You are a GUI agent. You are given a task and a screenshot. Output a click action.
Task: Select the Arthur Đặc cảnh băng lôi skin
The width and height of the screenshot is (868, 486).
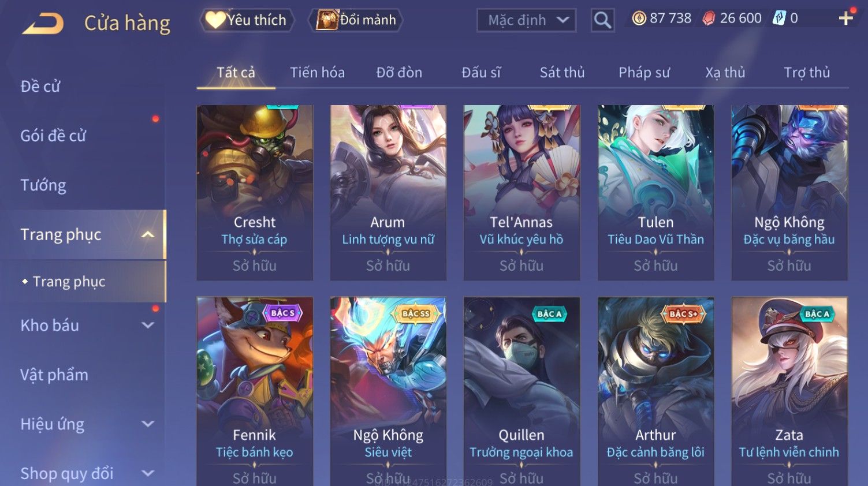click(x=655, y=391)
